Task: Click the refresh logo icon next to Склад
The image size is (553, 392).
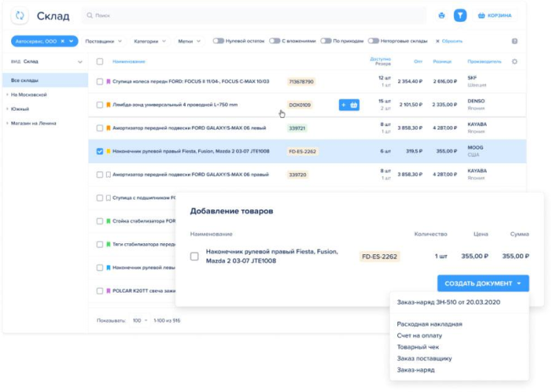Action: click(20, 15)
